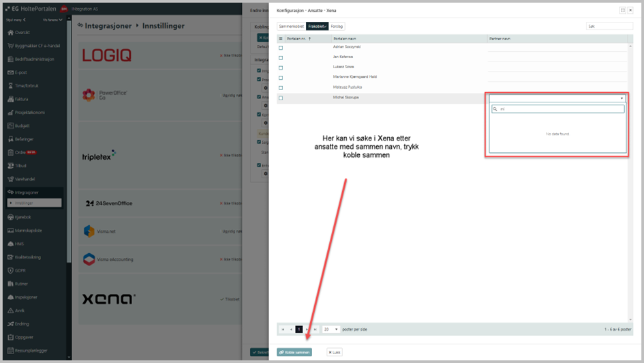Switch to the Sammenkoblet tab
This screenshot has height=363, width=644.
point(292,27)
